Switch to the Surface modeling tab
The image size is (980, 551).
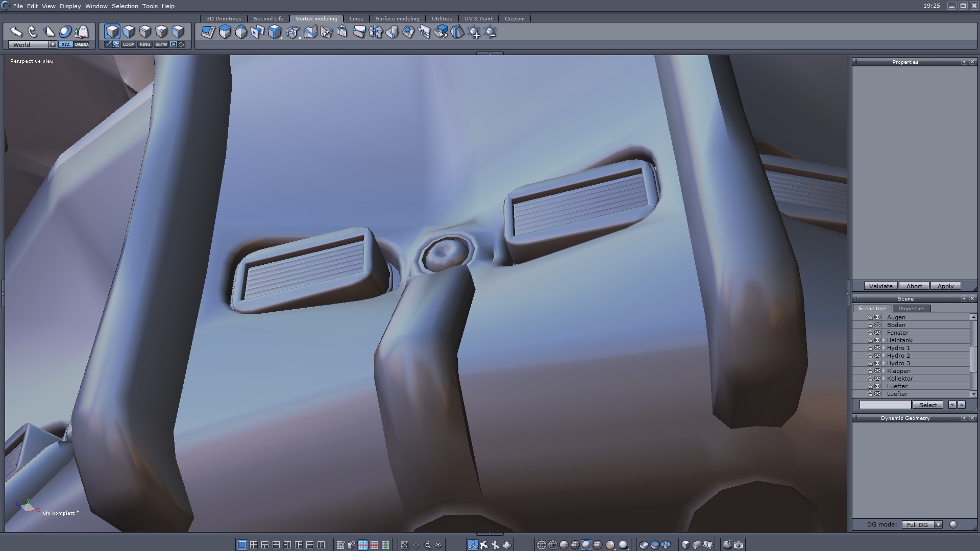point(397,18)
